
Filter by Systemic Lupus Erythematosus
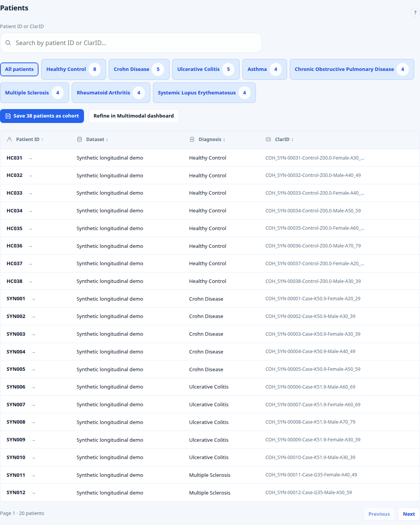point(204,93)
